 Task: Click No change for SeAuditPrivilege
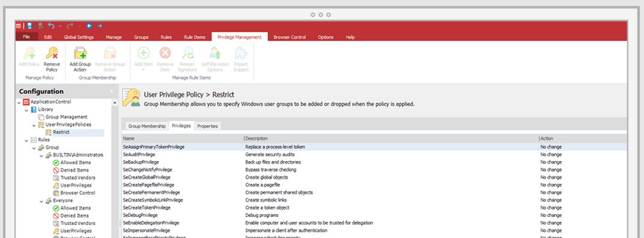[551, 154]
